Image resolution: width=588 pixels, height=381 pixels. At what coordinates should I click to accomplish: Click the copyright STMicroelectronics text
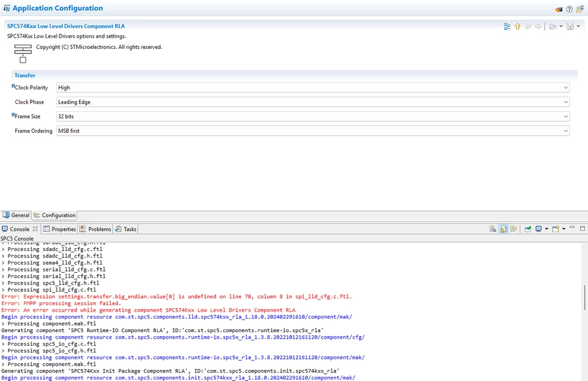click(99, 47)
